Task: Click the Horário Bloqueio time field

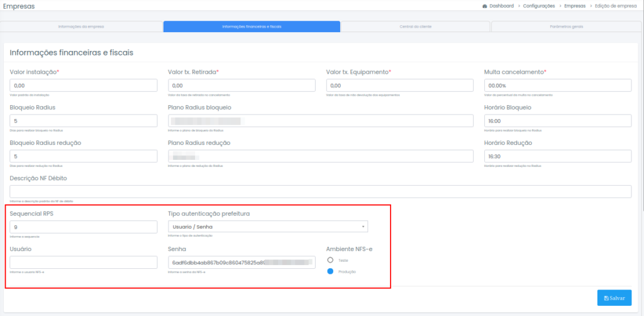Action: click(x=557, y=121)
